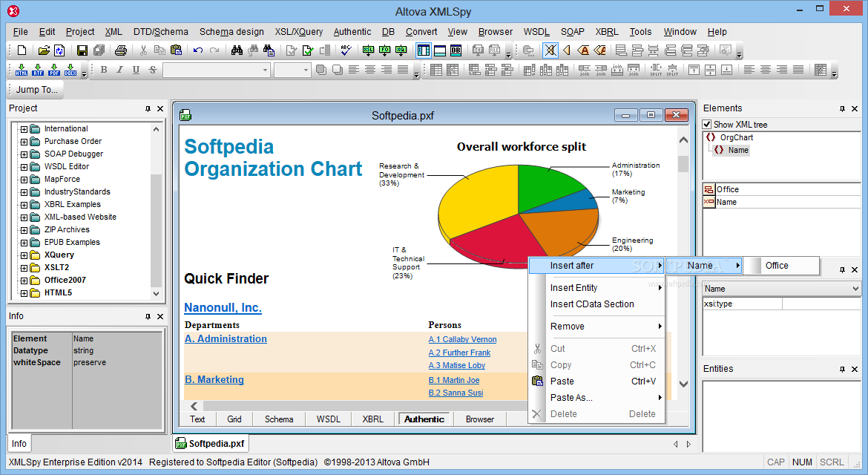Click the generate HTML output icon
Image resolution: width=868 pixels, height=475 pixels.
[22, 70]
